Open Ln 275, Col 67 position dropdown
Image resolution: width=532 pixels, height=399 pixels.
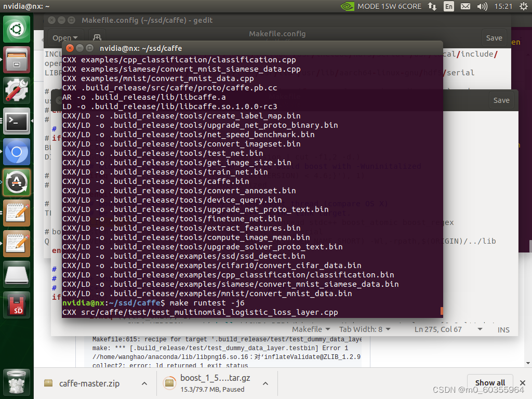[x=448, y=329]
